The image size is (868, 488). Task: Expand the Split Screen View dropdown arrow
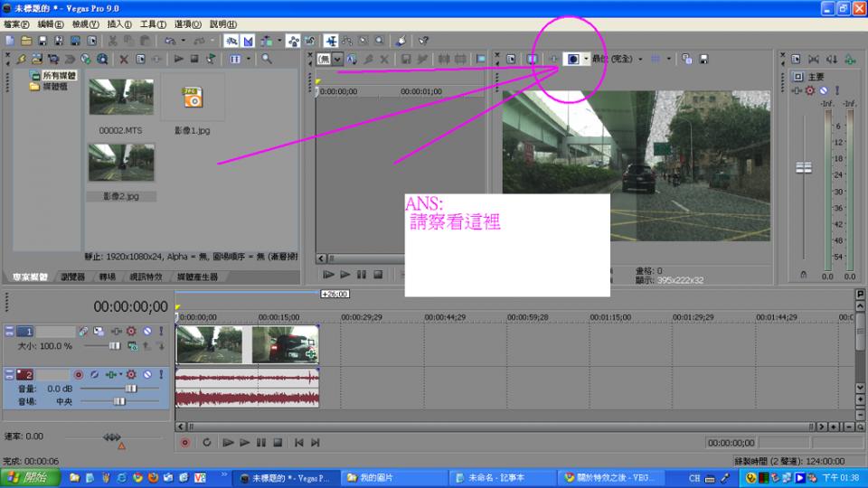click(x=586, y=59)
